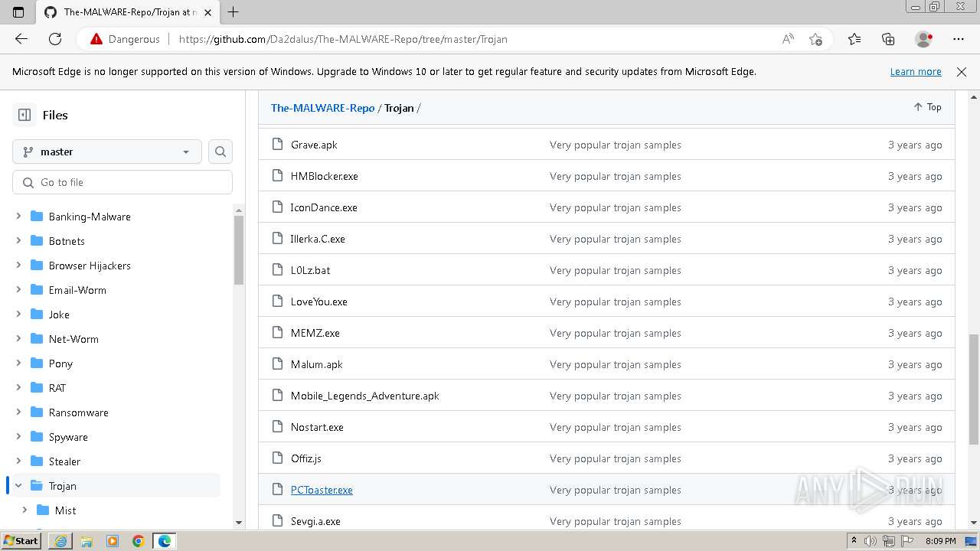Open PCToaster.exe file
The height and width of the screenshot is (551, 980).
(x=322, y=490)
